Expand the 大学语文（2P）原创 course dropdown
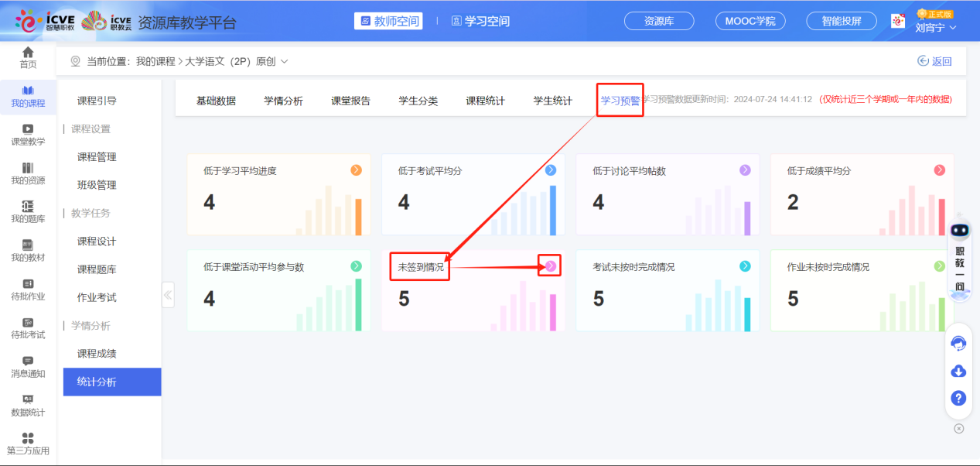 coord(284,60)
